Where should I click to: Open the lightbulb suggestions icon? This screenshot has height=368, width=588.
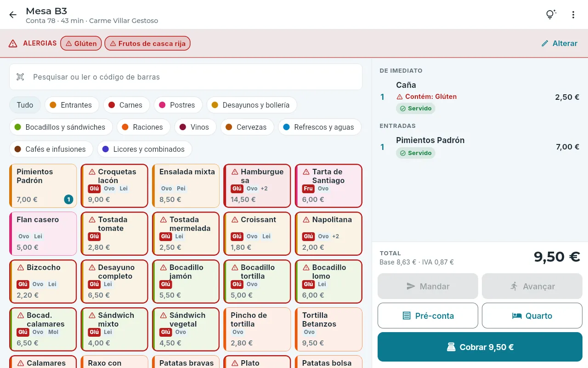(x=551, y=15)
